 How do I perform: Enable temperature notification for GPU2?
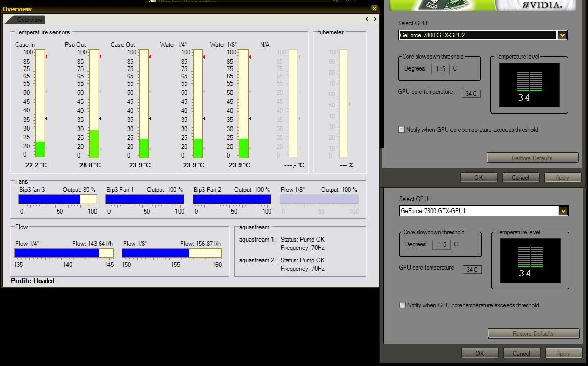(x=401, y=130)
